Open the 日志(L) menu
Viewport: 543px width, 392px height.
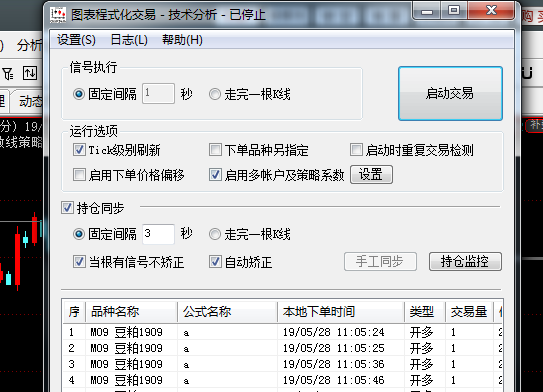coord(129,40)
